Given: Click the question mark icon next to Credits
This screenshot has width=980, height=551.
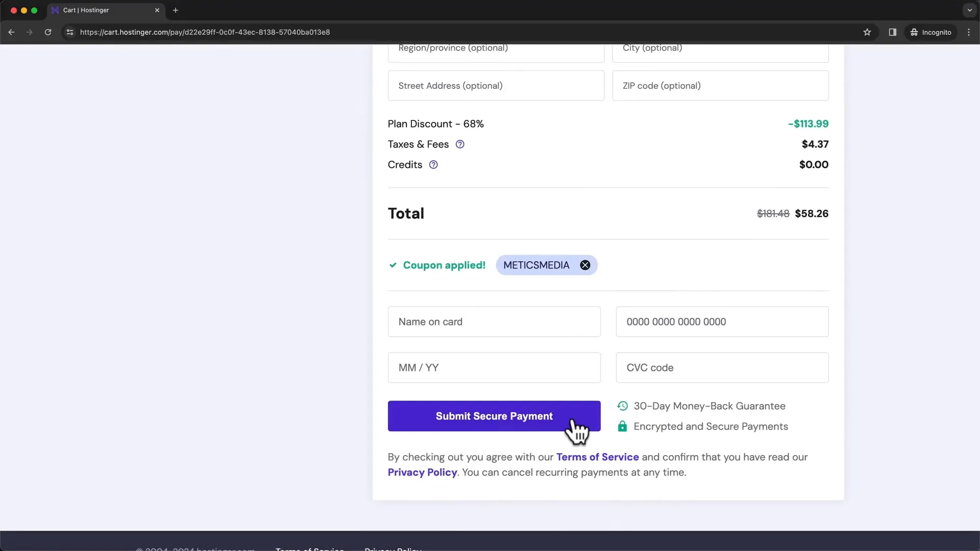Looking at the screenshot, I should [x=433, y=164].
